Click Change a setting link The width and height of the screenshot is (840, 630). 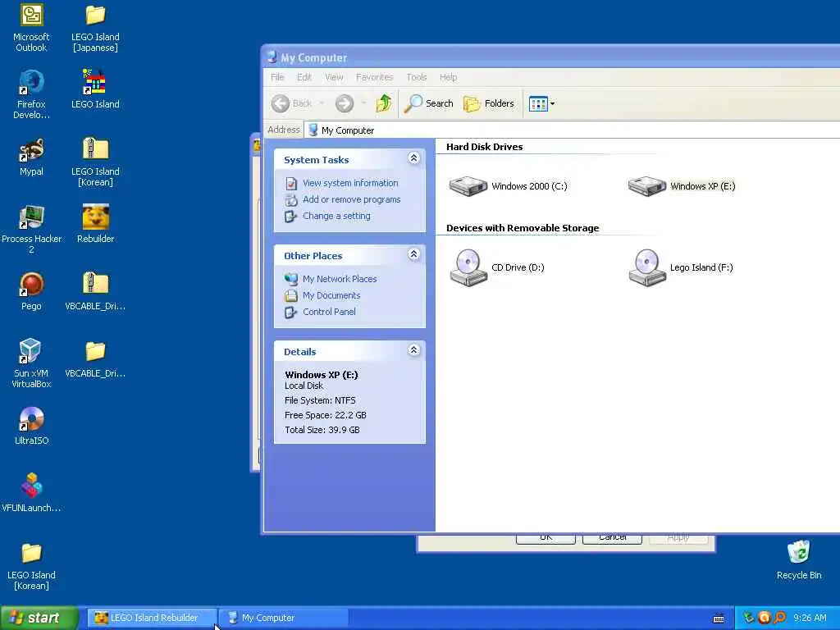[336, 216]
